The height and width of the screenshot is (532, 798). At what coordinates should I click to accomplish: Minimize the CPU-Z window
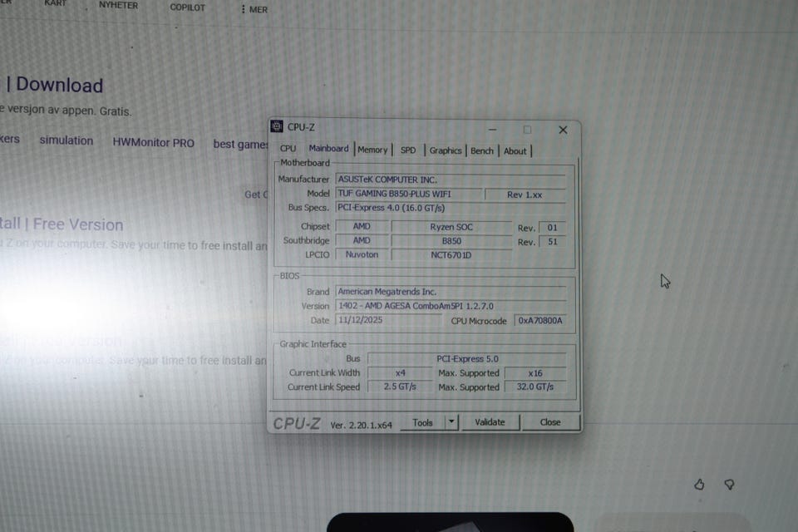(492, 130)
